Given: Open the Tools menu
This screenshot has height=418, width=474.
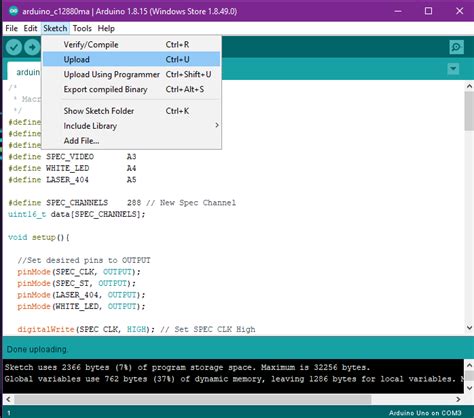Looking at the screenshot, I should pos(82,28).
